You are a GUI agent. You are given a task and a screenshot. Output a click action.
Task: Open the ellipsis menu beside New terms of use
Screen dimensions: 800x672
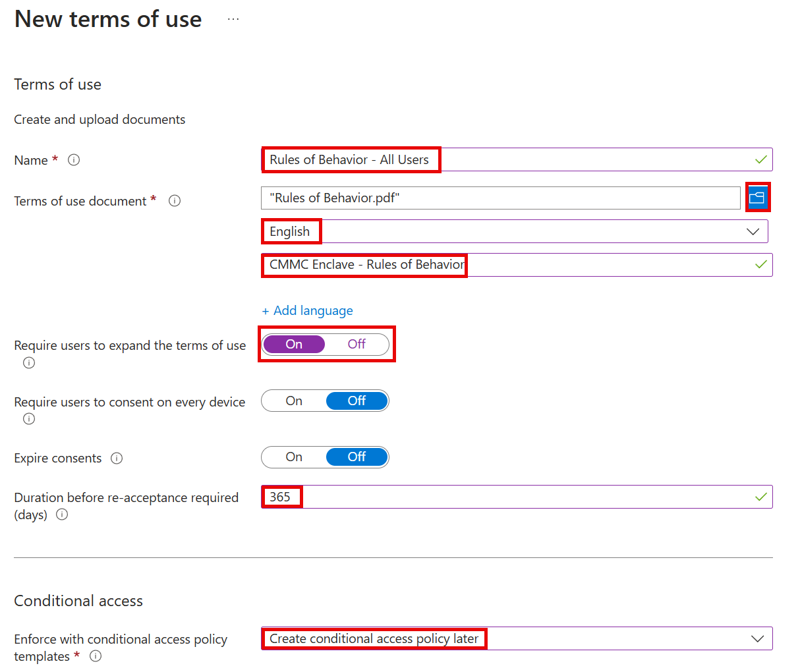pos(233,18)
